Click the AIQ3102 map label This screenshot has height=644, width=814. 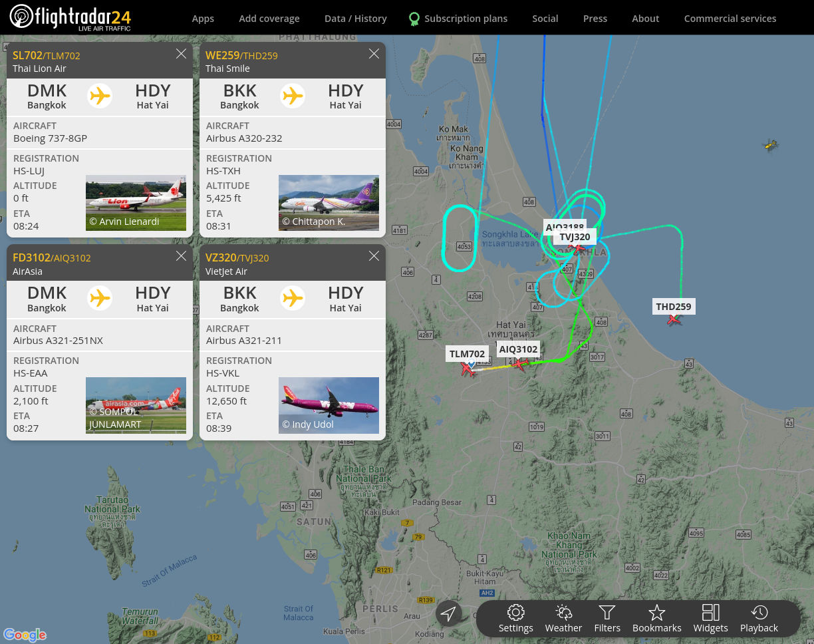[x=519, y=349]
